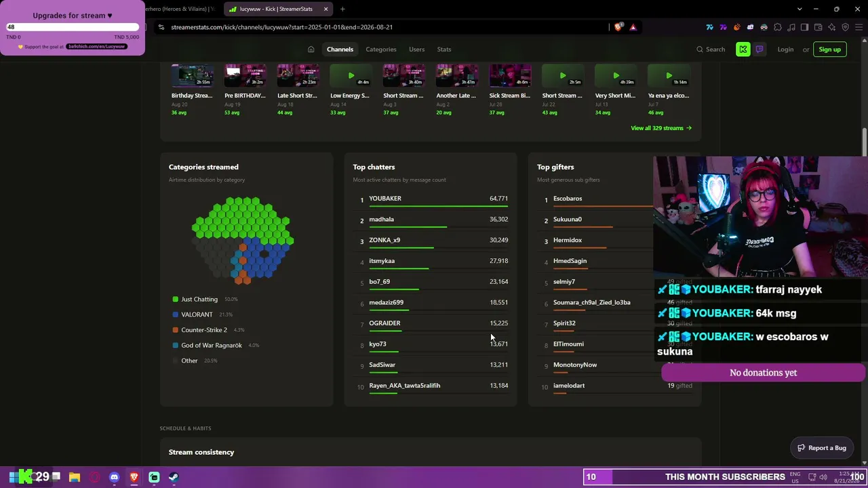The width and height of the screenshot is (868, 488).
Task: Open View all 329 streams link
Action: coord(661,128)
